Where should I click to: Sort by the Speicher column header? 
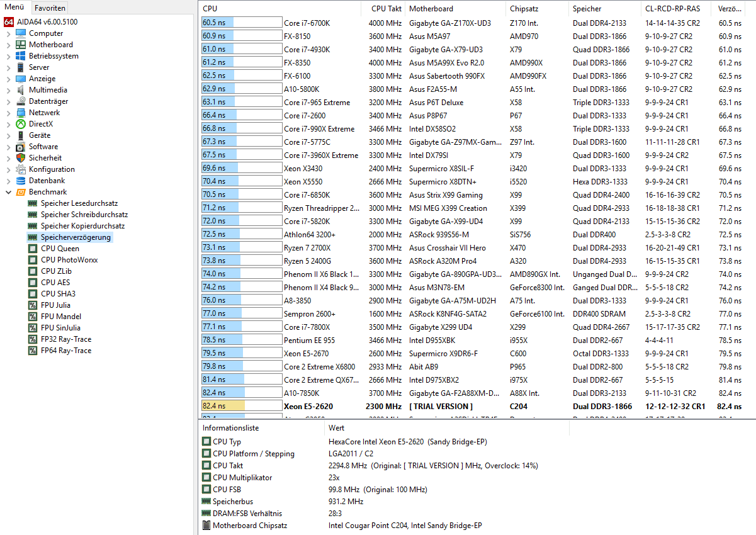click(604, 9)
